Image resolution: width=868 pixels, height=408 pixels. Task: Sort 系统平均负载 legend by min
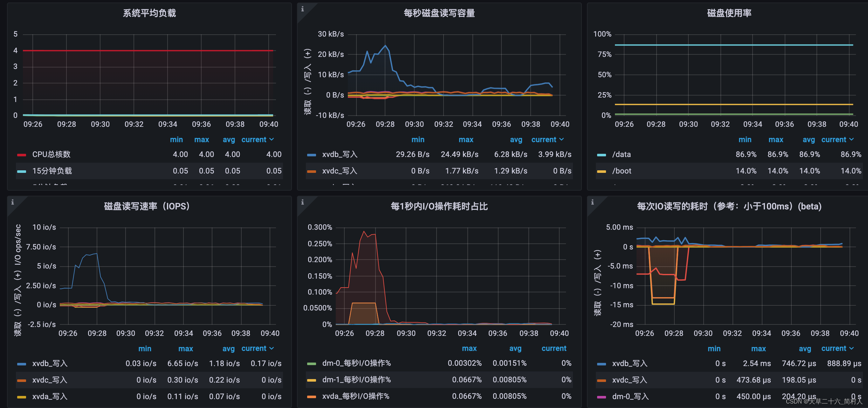click(176, 139)
